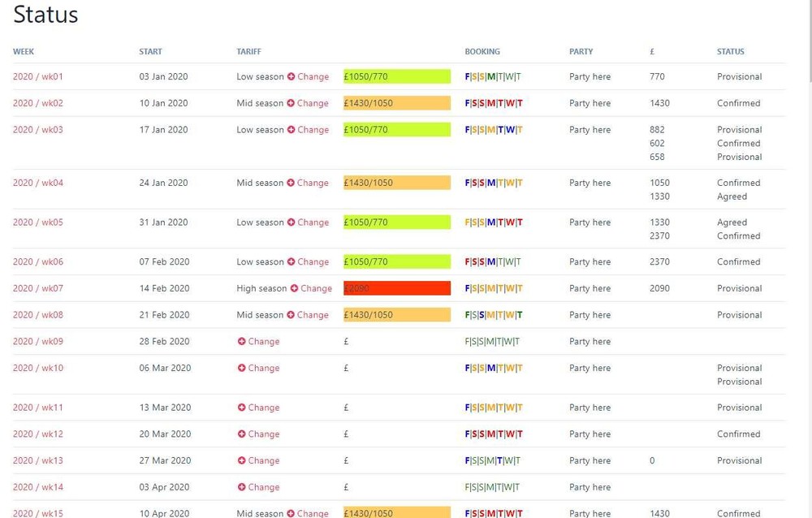This screenshot has width=812, height=518.
Task: Click the plus Change icon in wk09 row
Action: click(x=241, y=342)
